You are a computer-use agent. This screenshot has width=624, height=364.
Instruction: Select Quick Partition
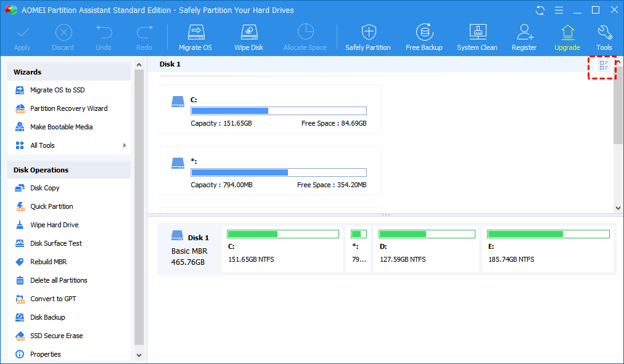coord(52,207)
